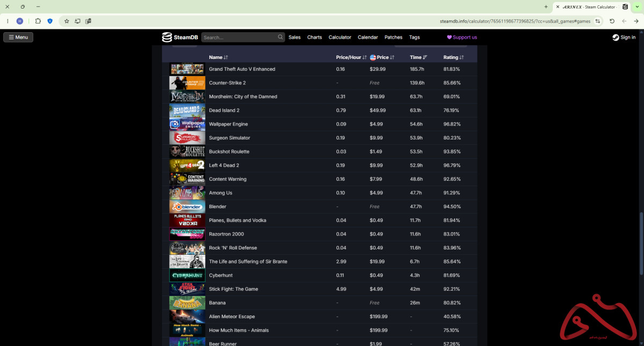This screenshot has width=644, height=346.
Task: Sort the table by Name
Action: coord(218,57)
